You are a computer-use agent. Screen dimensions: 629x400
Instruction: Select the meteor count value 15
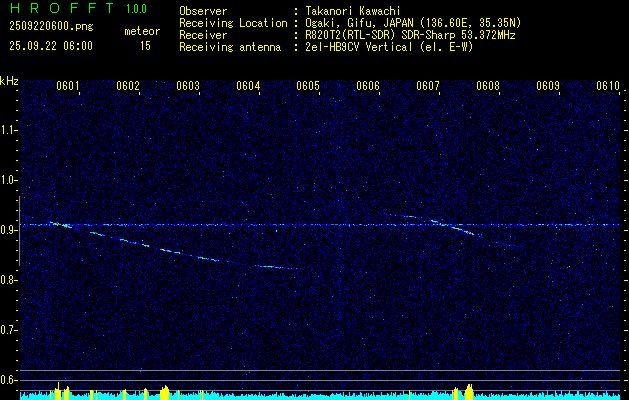[x=145, y=46]
